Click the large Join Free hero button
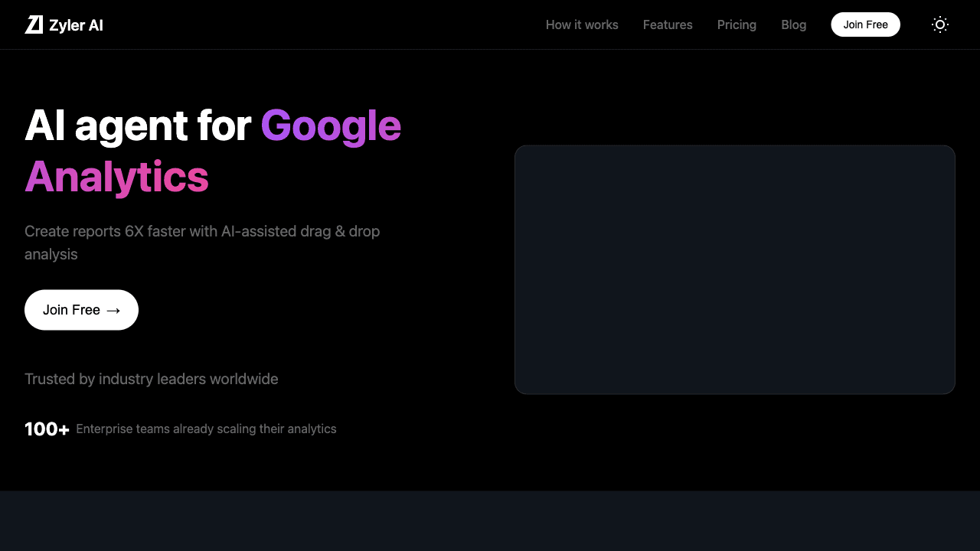This screenshot has height=551, width=980. click(x=72, y=310)
